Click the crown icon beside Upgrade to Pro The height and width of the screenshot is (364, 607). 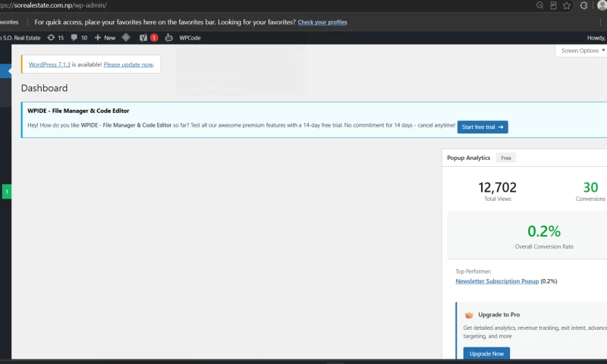(x=469, y=315)
